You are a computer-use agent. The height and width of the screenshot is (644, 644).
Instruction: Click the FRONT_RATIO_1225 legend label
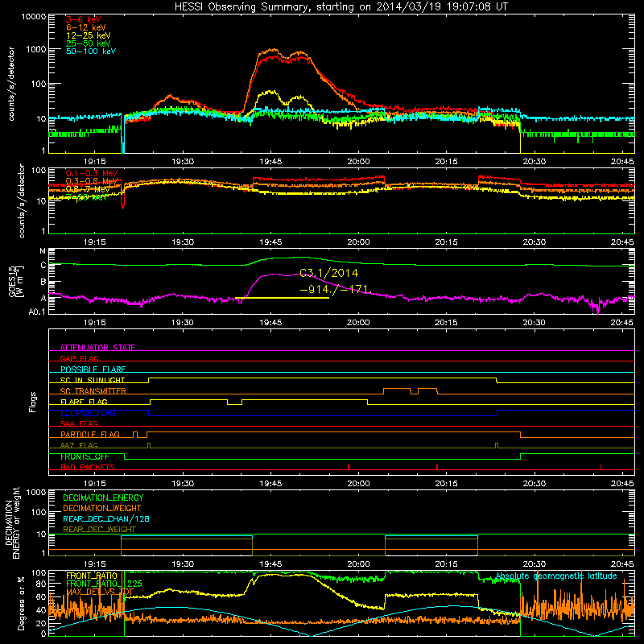(x=104, y=584)
